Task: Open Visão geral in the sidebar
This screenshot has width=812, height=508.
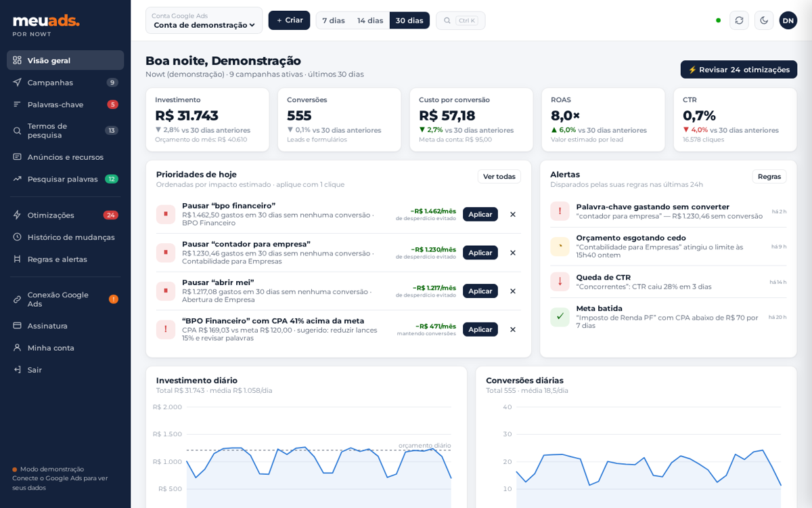Action: coord(66,60)
